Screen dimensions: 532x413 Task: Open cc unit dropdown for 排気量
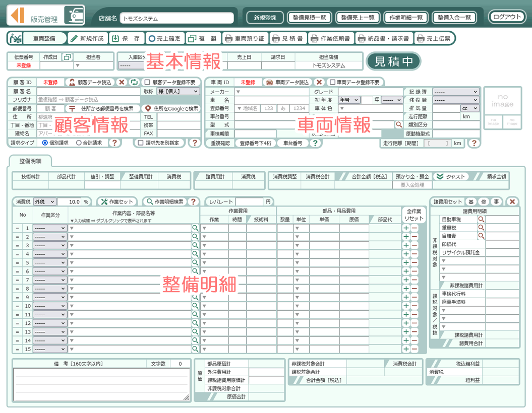point(469,108)
